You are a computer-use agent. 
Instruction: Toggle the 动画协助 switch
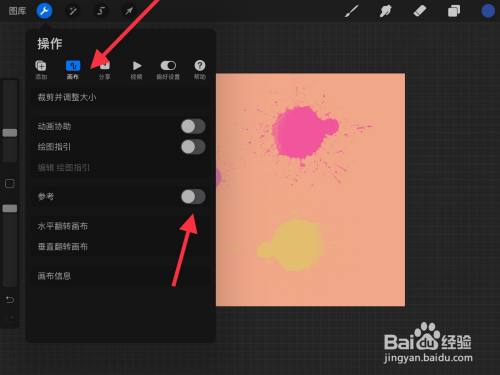(193, 127)
